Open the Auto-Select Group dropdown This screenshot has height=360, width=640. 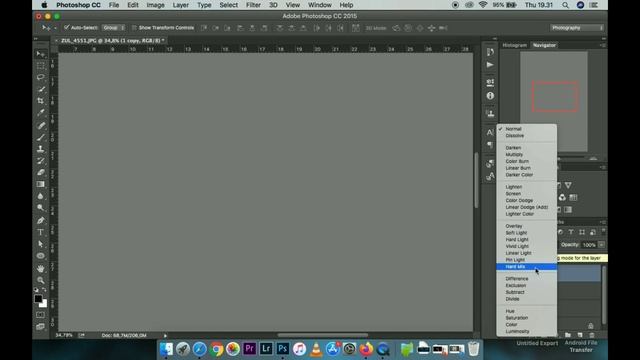(113, 28)
